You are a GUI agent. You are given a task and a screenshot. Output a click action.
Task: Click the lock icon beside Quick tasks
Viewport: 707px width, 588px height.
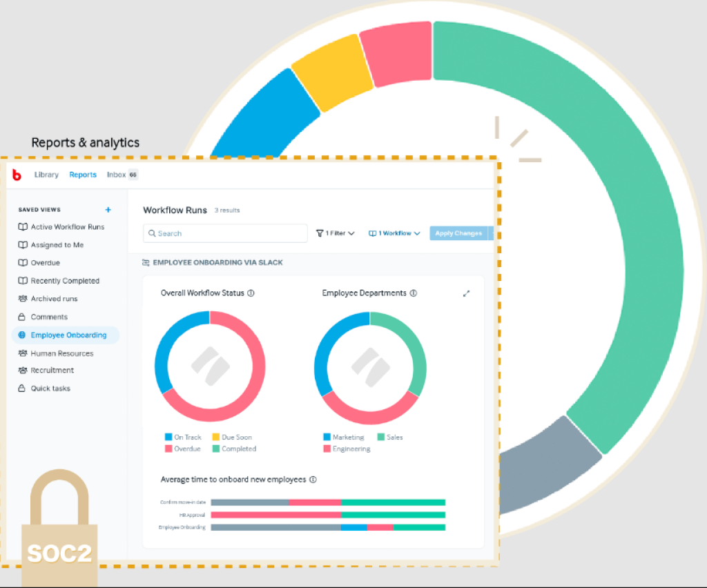click(22, 388)
